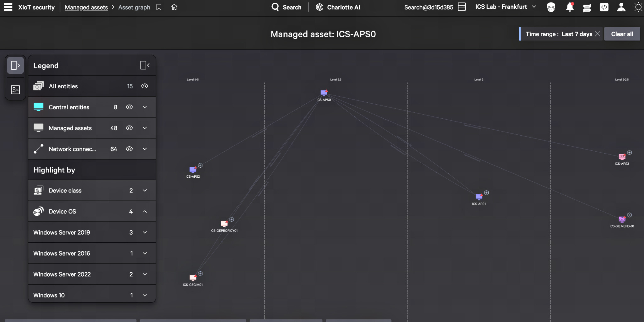Switch the light/dark theme sun icon
The image size is (644, 322).
tap(638, 7)
